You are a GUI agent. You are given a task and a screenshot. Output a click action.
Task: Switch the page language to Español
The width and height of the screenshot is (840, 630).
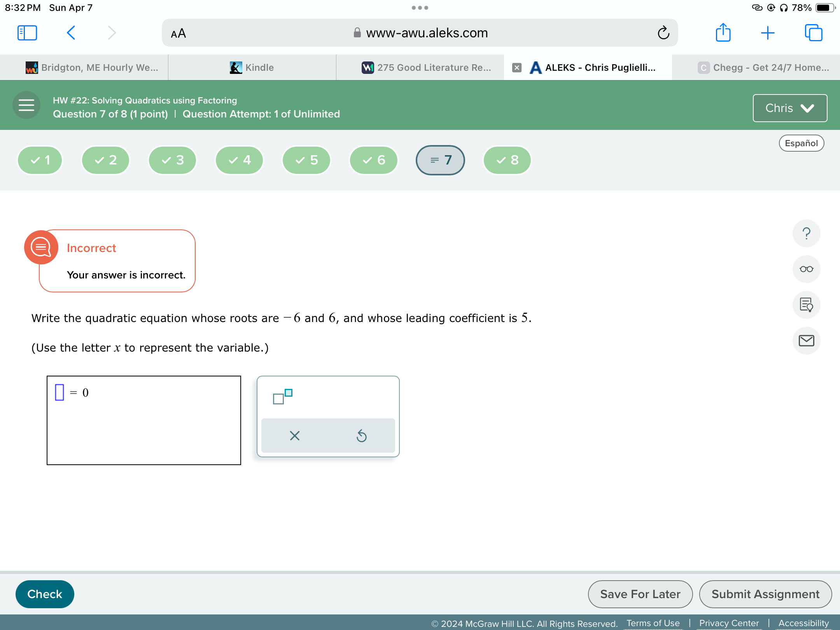(x=801, y=143)
